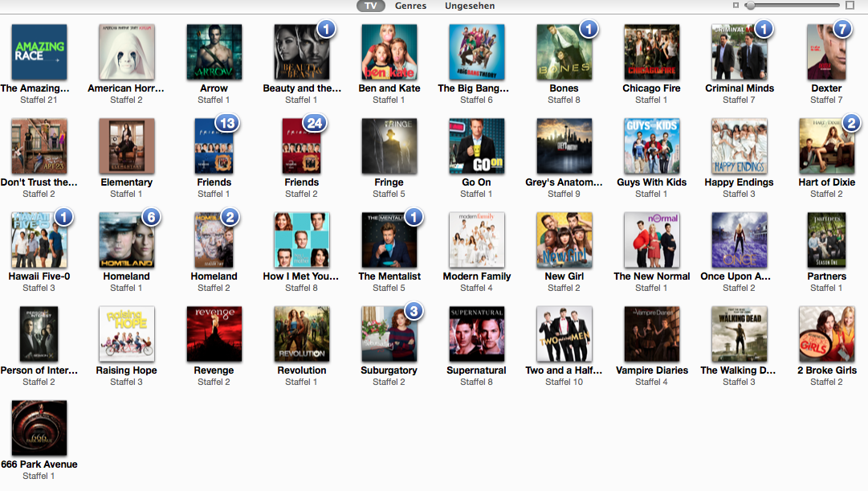Click the badge 3 on Suburgatory
The height and width of the screenshot is (491, 868).
(x=414, y=311)
